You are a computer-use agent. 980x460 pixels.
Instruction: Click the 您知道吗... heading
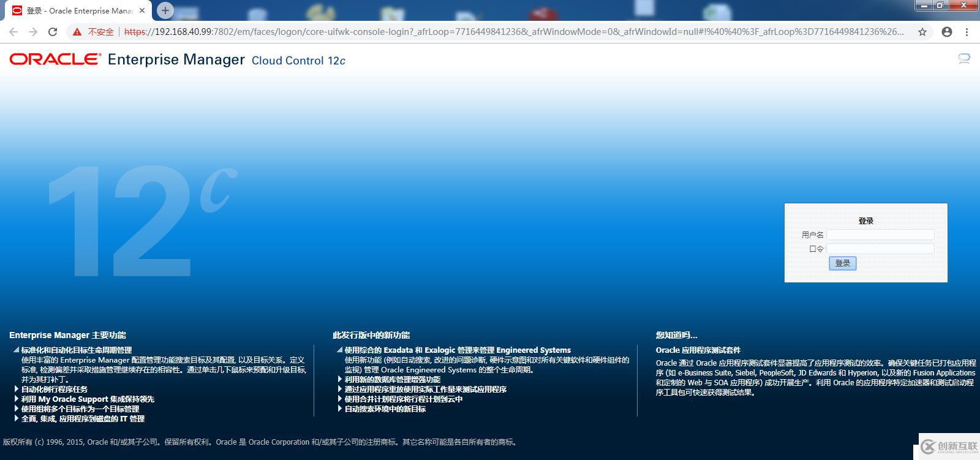pyautogui.click(x=676, y=335)
